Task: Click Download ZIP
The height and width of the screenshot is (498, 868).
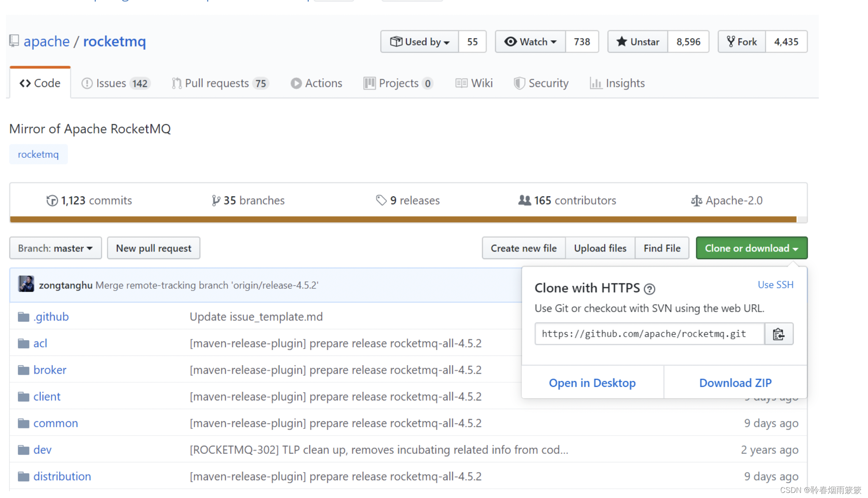Action: click(x=735, y=383)
